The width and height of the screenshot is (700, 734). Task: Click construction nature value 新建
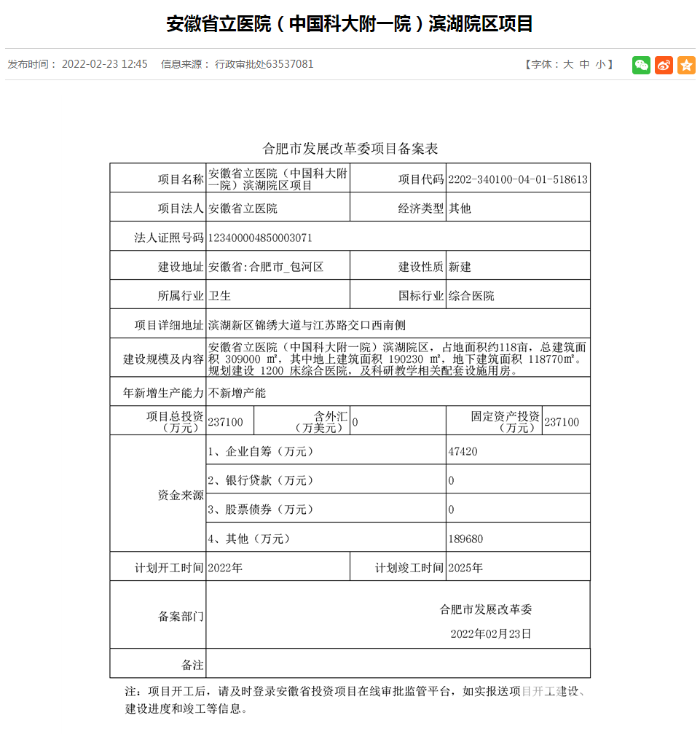click(460, 267)
